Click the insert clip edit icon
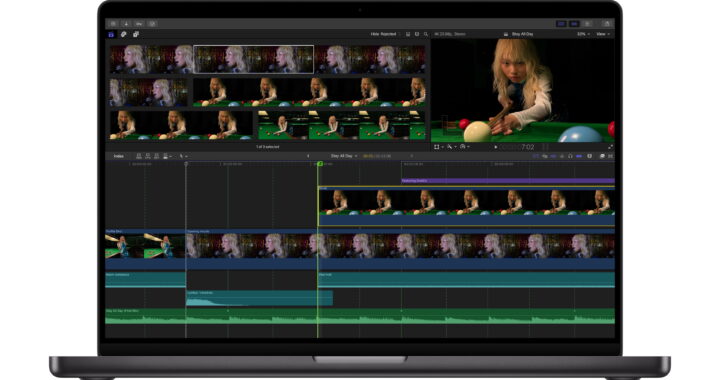This screenshot has width=720, height=380. pos(148,156)
